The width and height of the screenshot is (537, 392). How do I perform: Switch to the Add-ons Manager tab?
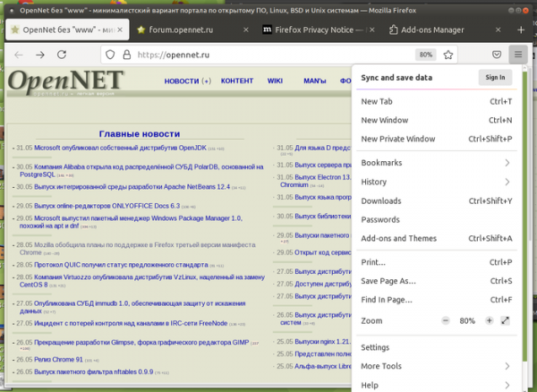pos(431,30)
